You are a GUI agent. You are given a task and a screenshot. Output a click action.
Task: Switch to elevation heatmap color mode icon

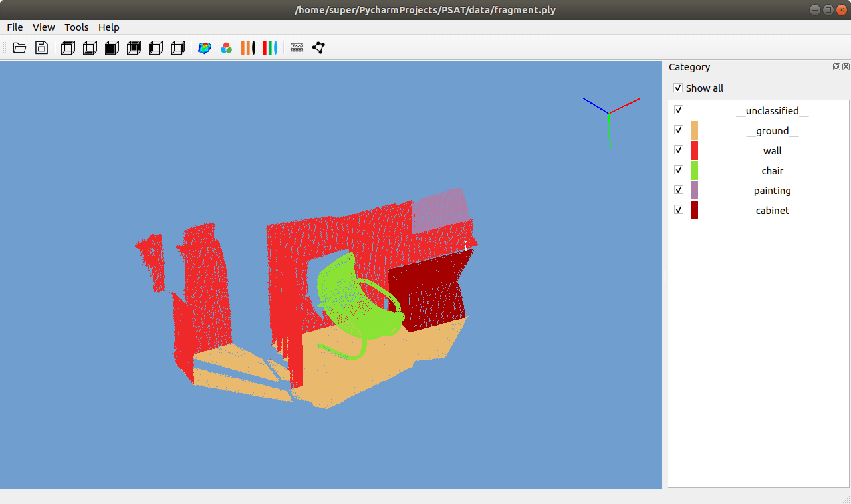pos(205,47)
